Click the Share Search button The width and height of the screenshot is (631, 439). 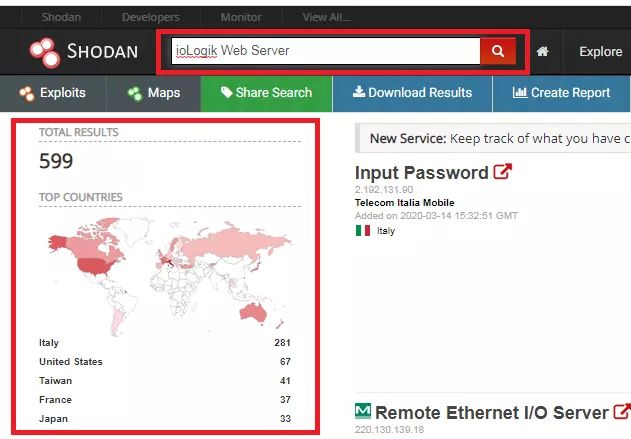(x=266, y=93)
